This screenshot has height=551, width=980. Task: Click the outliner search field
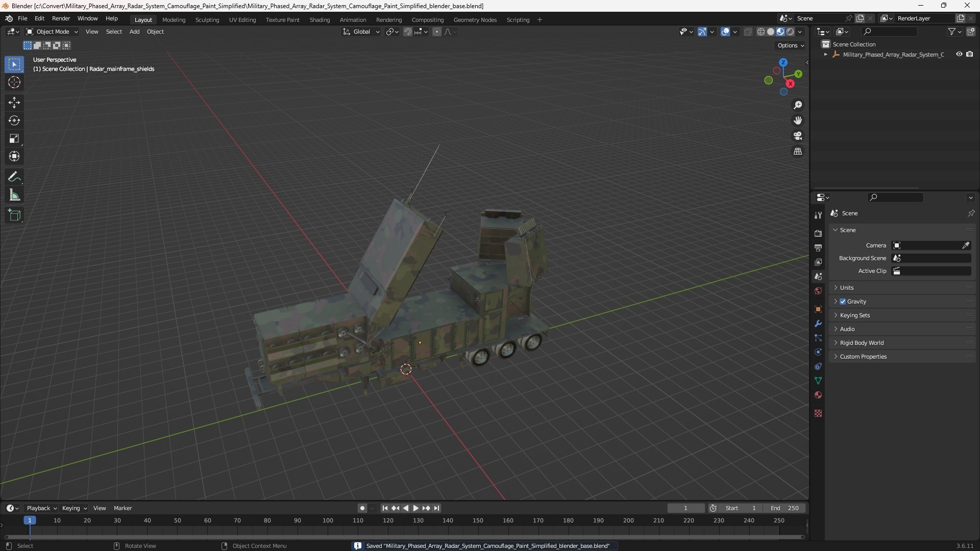[x=889, y=32]
